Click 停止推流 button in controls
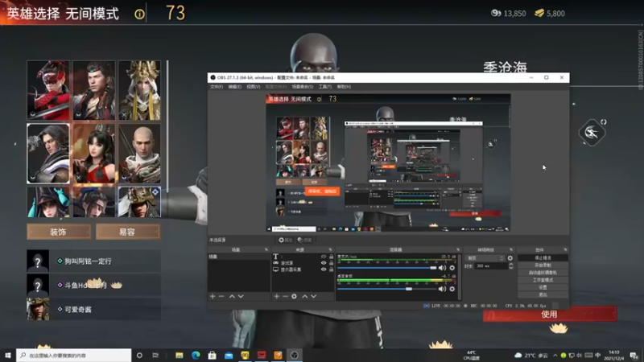The width and height of the screenshot is (644, 362). [x=543, y=257]
